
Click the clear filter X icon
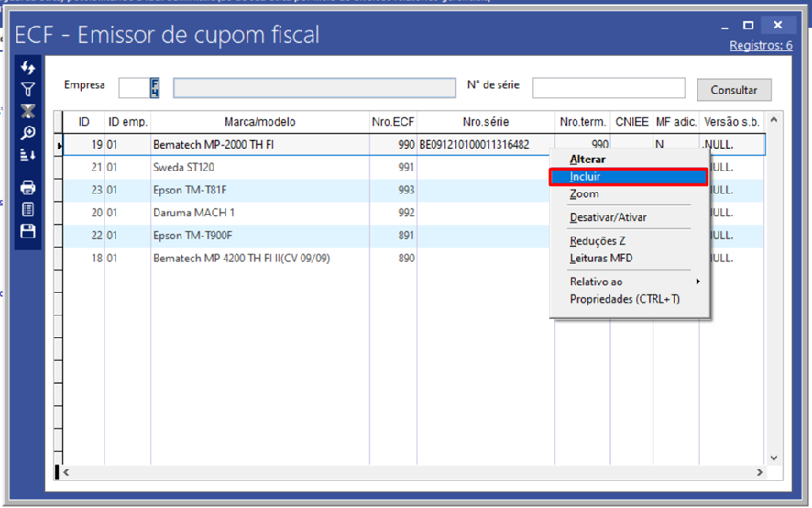click(x=27, y=111)
